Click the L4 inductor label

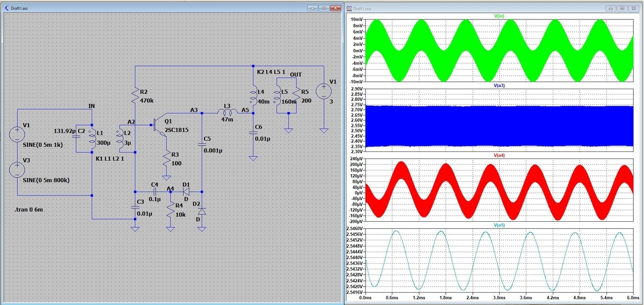click(x=261, y=91)
